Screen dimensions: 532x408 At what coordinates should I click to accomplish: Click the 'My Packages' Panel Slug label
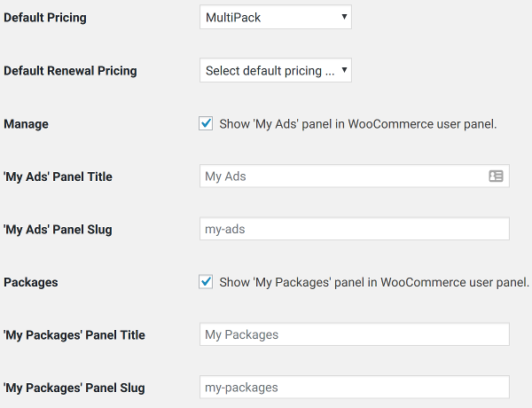click(x=74, y=388)
